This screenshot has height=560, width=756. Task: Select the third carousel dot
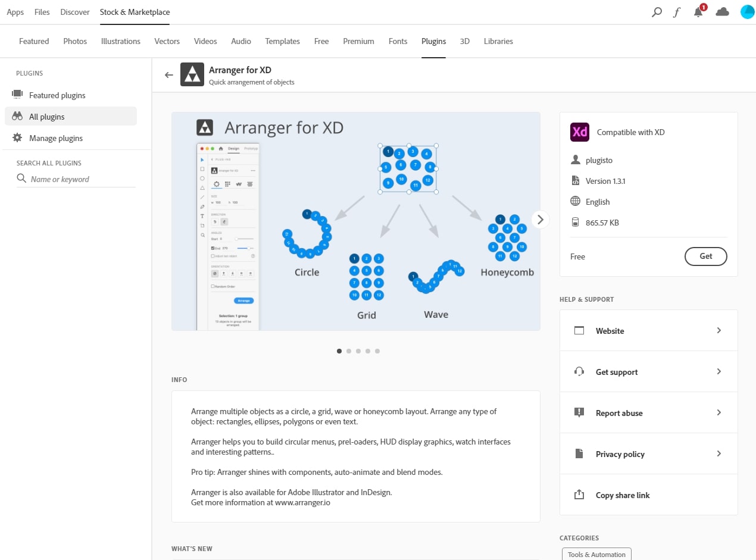358,351
